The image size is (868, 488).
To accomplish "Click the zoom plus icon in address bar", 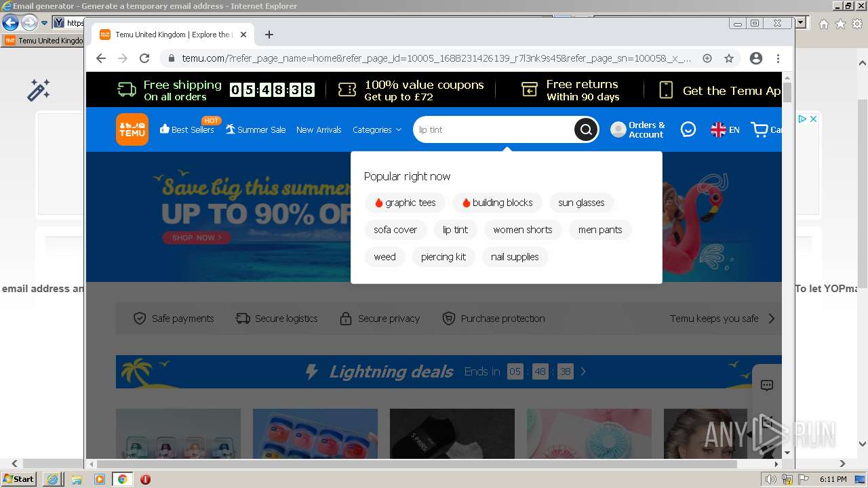I will 707,58.
